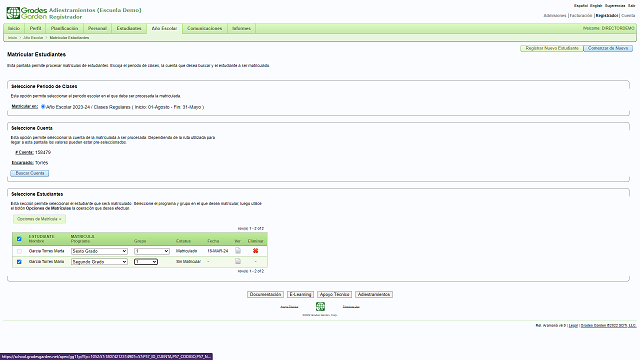Click the Matriculado status text

[187, 251]
